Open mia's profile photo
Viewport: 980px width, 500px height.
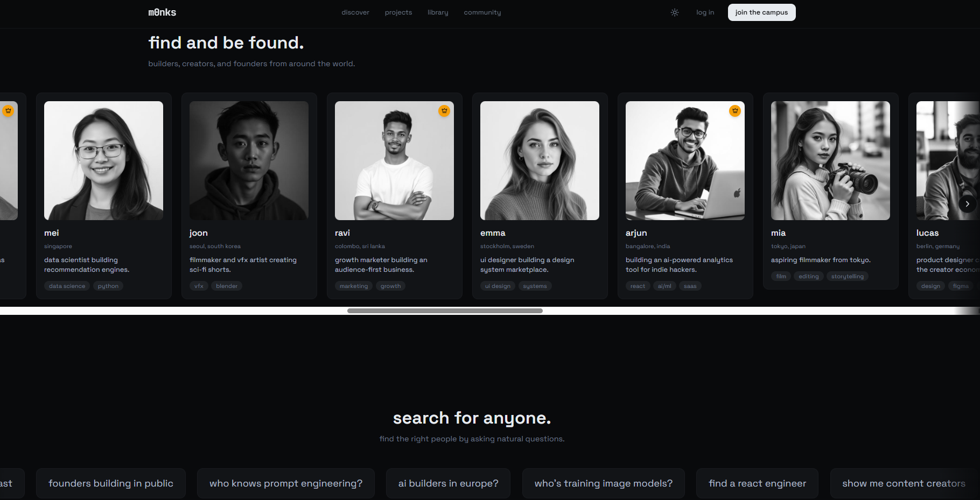pos(830,160)
